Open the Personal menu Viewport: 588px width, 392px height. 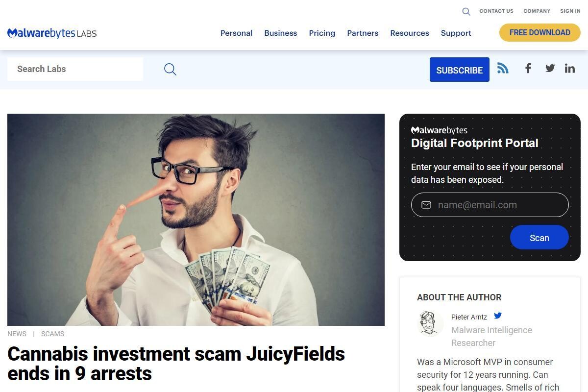(x=236, y=33)
